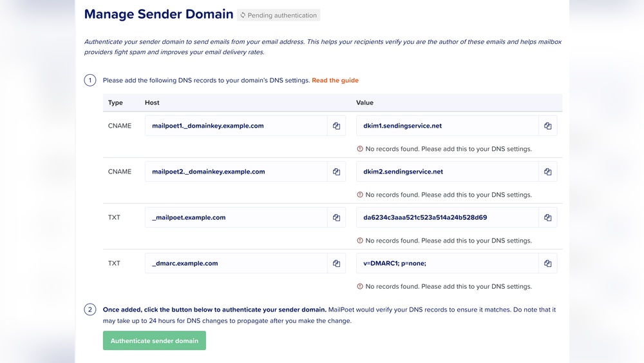Click the Host column header

click(152, 103)
